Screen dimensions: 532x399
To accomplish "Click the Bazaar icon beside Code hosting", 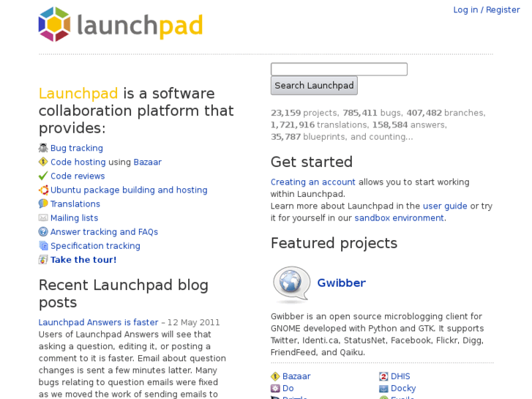I will (43, 162).
